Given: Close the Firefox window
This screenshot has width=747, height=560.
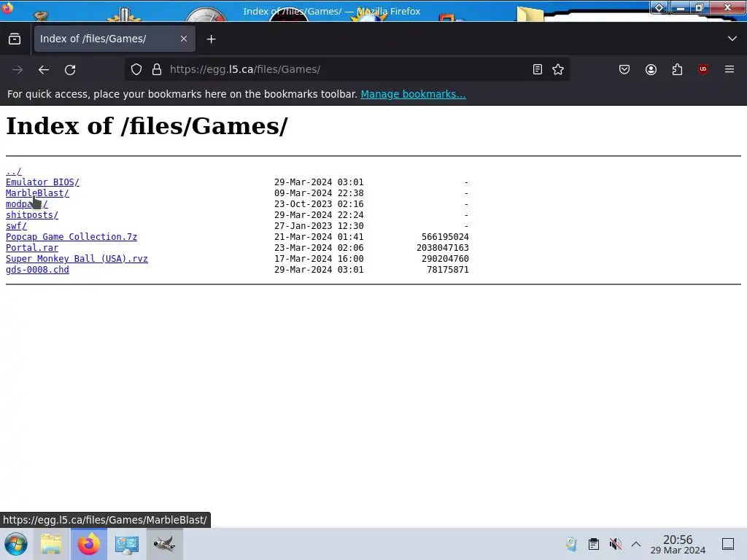Looking at the screenshot, I should click(727, 7).
